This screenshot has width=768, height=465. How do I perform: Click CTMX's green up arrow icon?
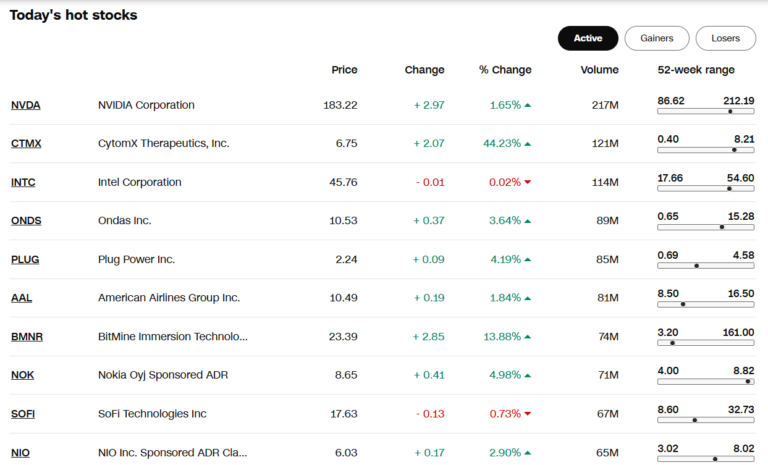[x=528, y=144]
